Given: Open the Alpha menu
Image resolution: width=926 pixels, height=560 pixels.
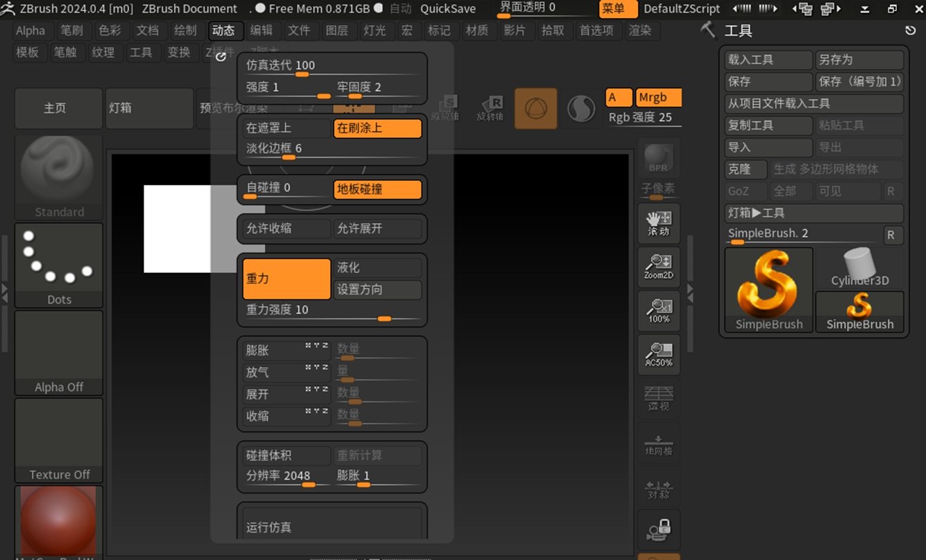Looking at the screenshot, I should (x=31, y=30).
